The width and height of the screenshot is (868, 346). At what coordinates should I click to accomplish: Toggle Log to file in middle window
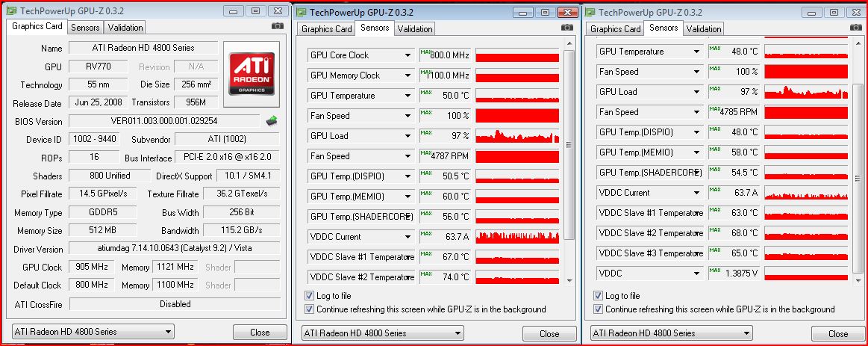click(309, 295)
